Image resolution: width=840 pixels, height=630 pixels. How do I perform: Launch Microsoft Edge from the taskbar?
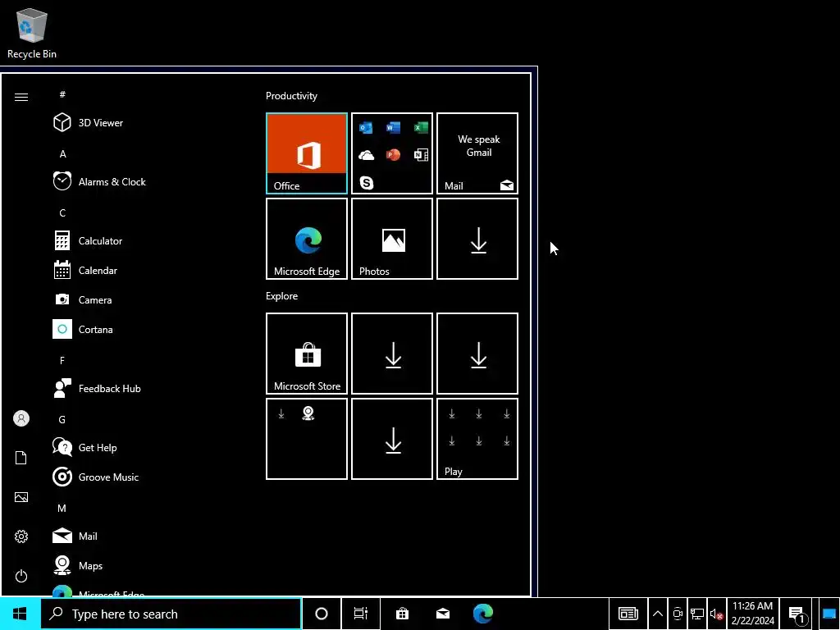[483, 614]
